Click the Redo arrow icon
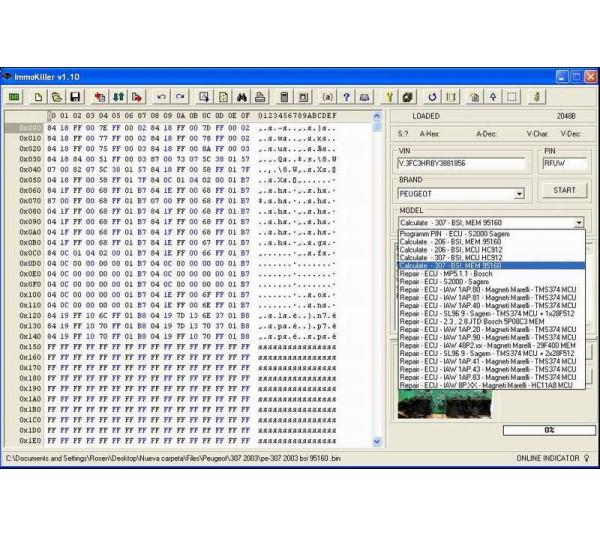This screenshot has width=600, height=537. (180, 97)
